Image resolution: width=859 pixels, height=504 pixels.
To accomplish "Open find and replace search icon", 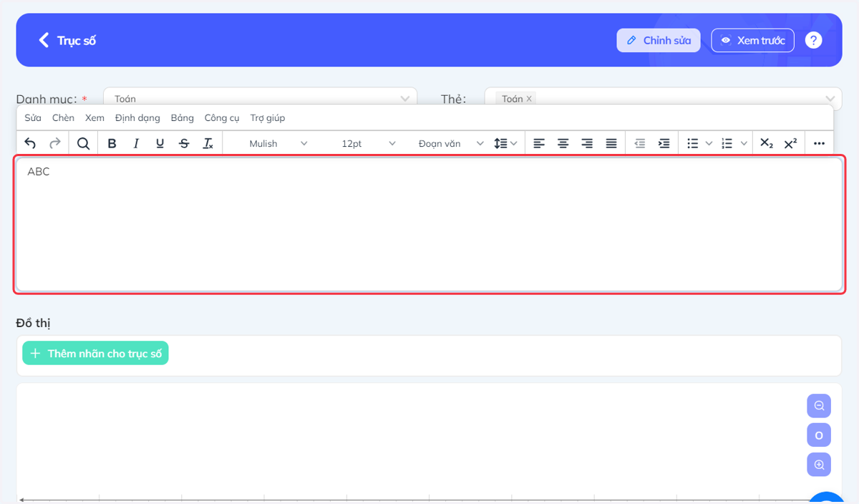I will click(x=83, y=143).
